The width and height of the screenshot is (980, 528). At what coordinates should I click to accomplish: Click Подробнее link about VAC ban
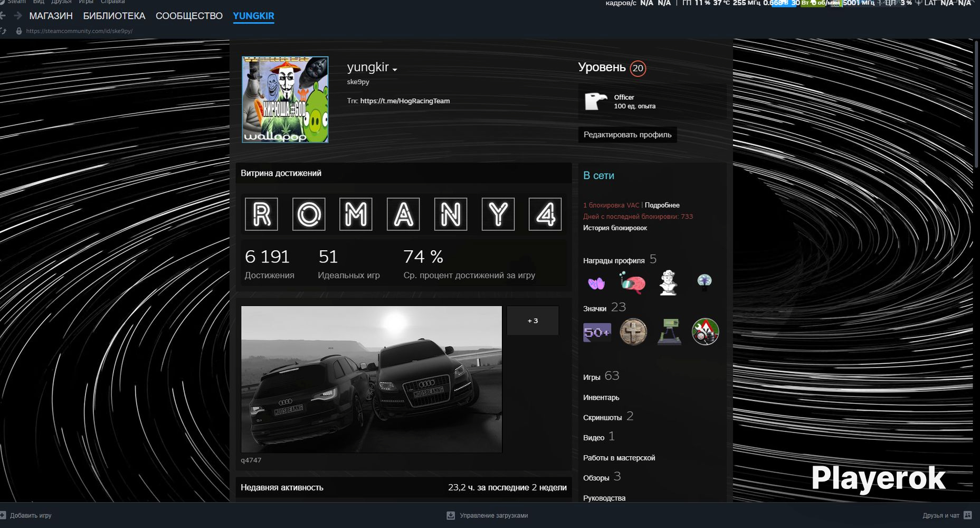(x=662, y=205)
